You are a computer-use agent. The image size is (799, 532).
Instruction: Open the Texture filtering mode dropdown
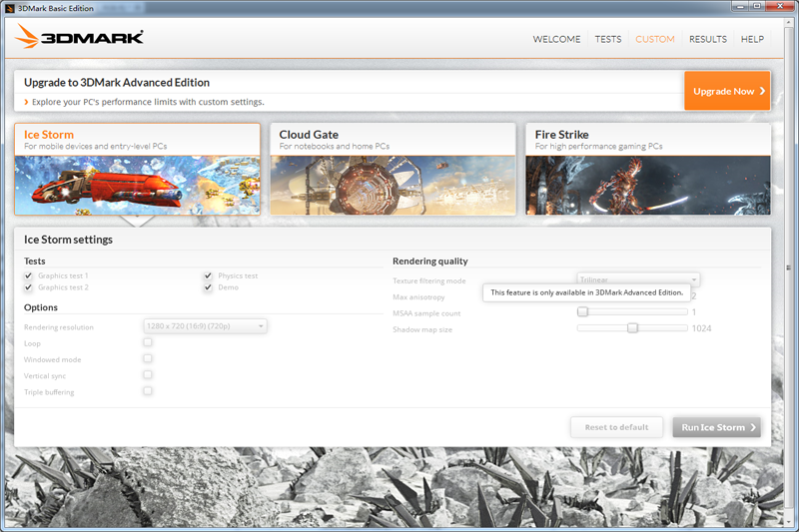638,279
